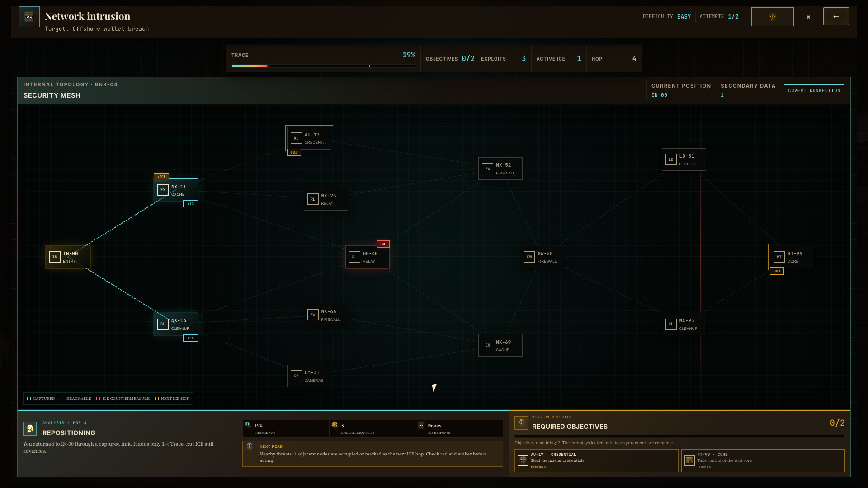Click the Next Read advisory panel
This screenshot has width=868, height=488.
(373, 454)
